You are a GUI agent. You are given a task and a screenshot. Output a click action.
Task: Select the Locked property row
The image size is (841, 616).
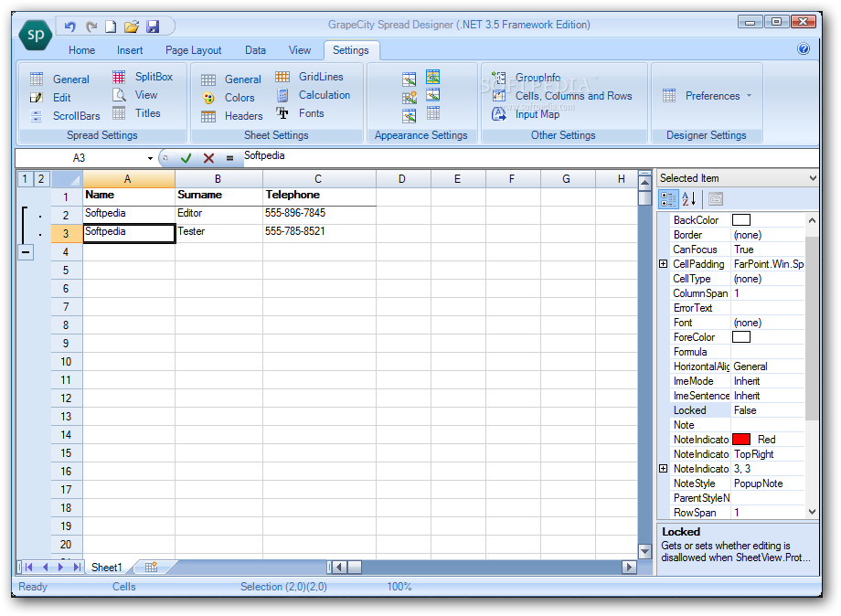[738, 410]
